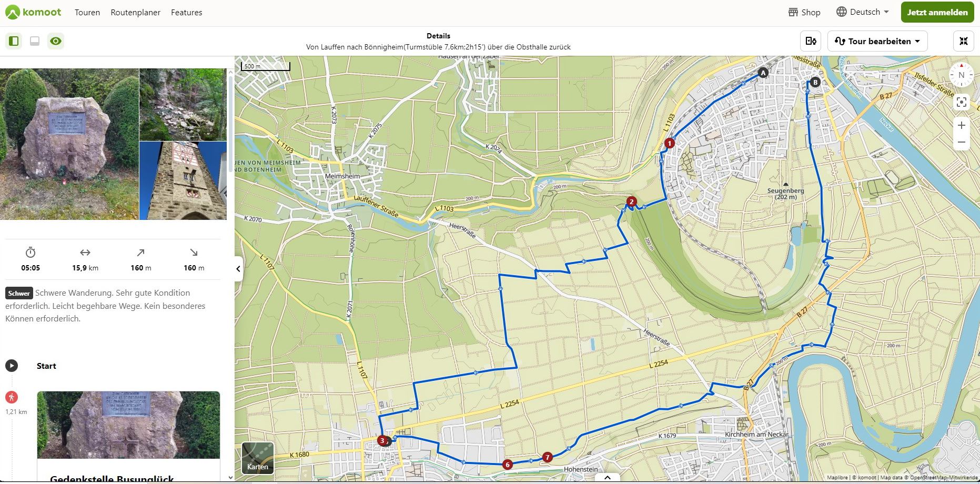
Task: Zoom out on the map
Action: 961,143
